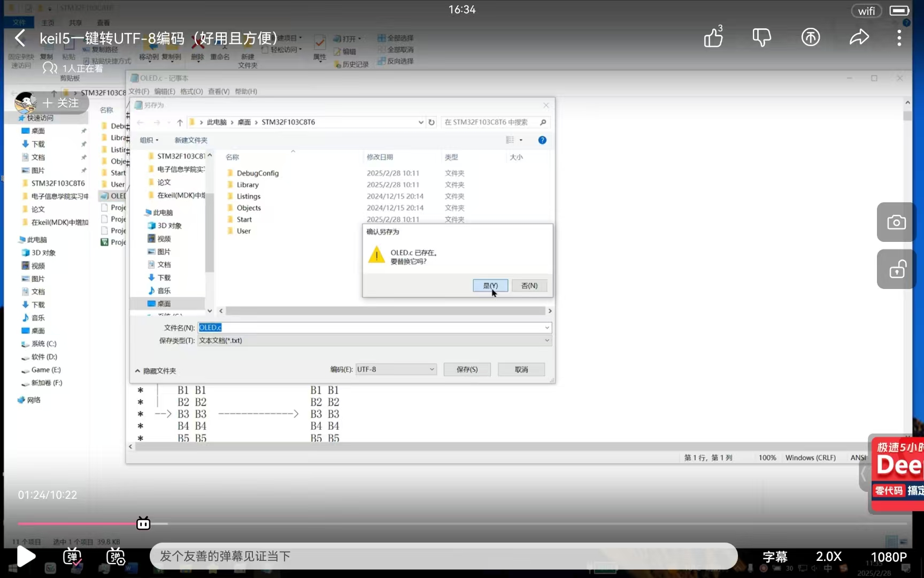This screenshot has width=924, height=578.
Task: Open Notepad 查看(V) menu
Action: (219, 92)
